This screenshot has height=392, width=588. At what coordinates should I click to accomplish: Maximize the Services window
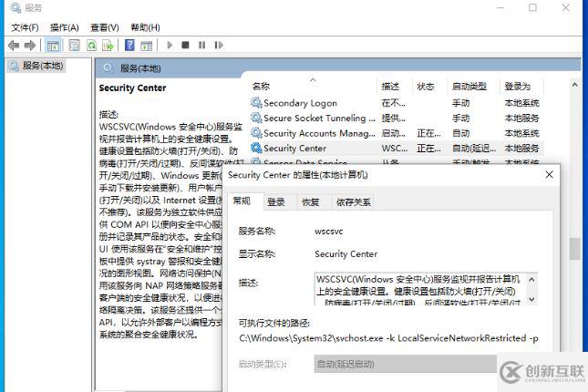click(532, 7)
